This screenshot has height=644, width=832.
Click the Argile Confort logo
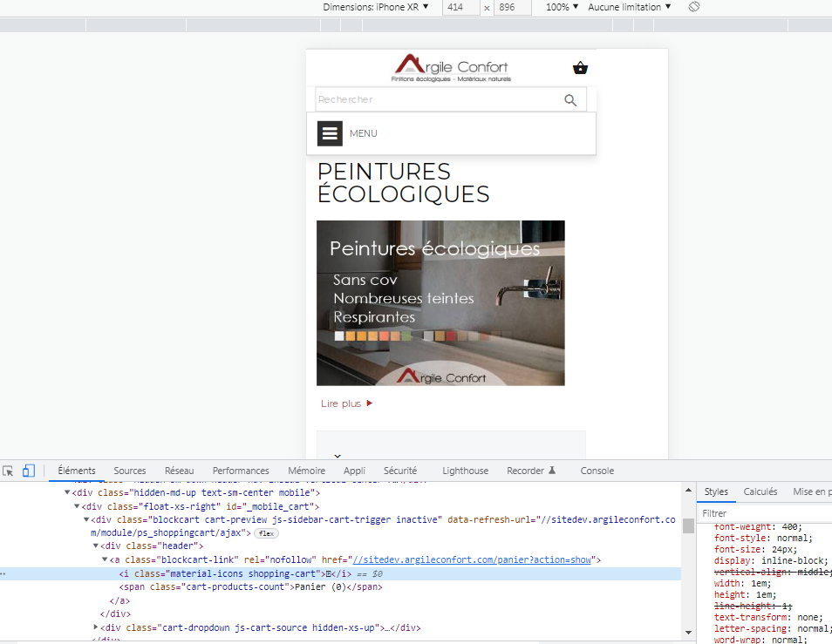[x=451, y=68]
